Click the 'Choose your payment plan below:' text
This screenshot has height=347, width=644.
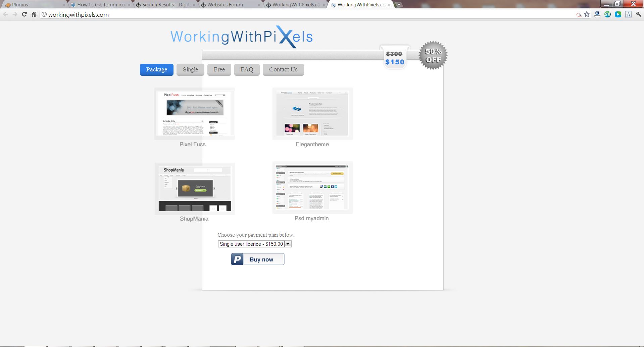(256, 235)
